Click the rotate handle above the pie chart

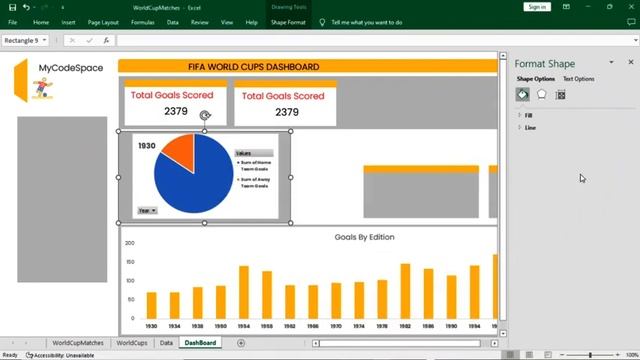205,115
